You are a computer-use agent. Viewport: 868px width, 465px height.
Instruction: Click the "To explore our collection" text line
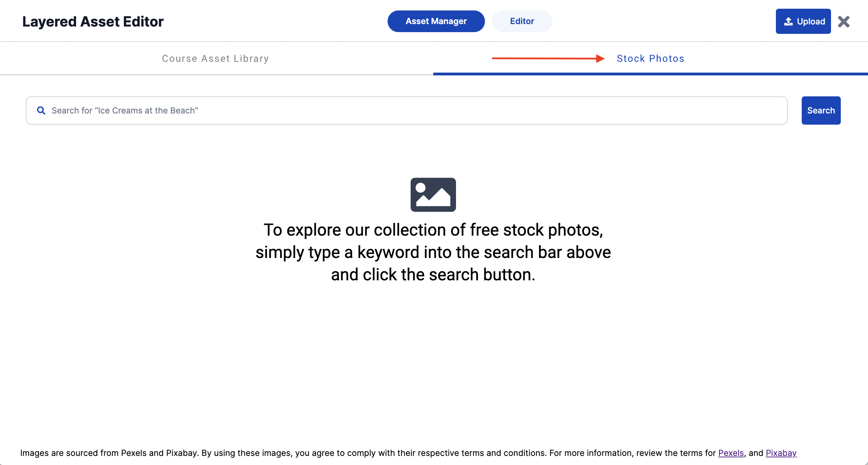pyautogui.click(x=433, y=230)
